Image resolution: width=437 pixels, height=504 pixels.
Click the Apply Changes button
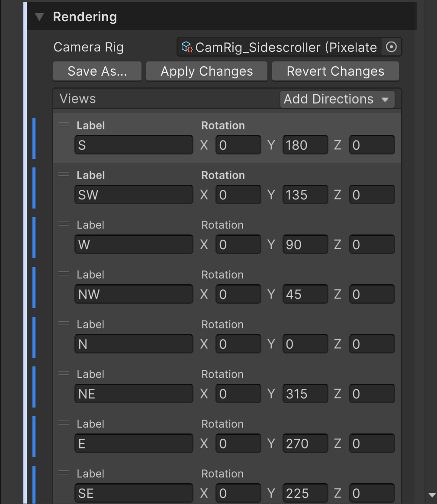click(207, 71)
